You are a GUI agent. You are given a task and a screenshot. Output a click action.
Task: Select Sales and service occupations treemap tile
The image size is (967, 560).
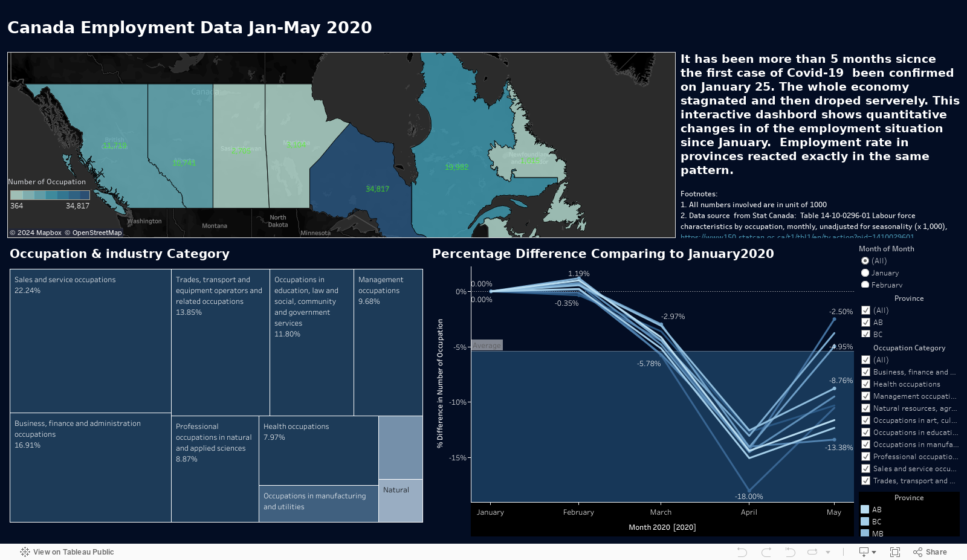point(91,341)
